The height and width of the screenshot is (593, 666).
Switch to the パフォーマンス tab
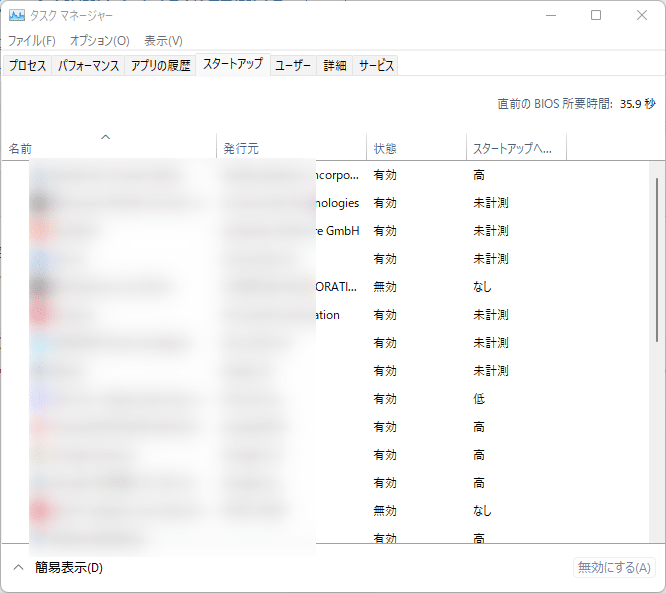[x=88, y=66]
